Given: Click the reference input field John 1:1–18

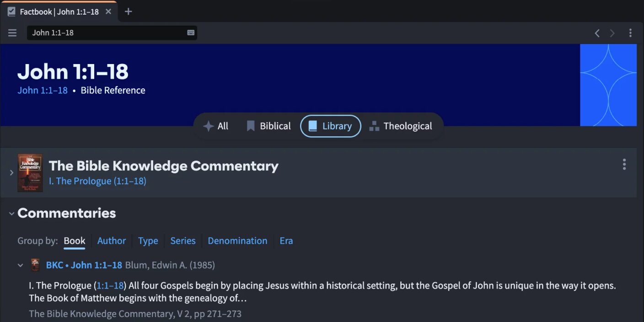Looking at the screenshot, I should [112, 33].
